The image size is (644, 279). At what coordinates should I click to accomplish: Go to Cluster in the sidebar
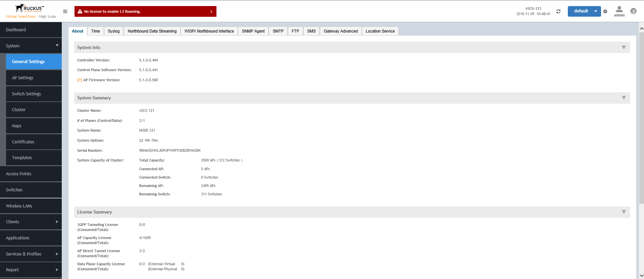pyautogui.click(x=34, y=109)
